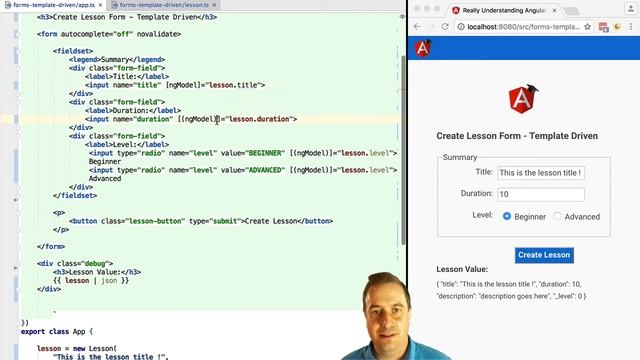Click 'export class App {' in the editor
The height and width of the screenshot is (360, 640).
tap(57, 331)
